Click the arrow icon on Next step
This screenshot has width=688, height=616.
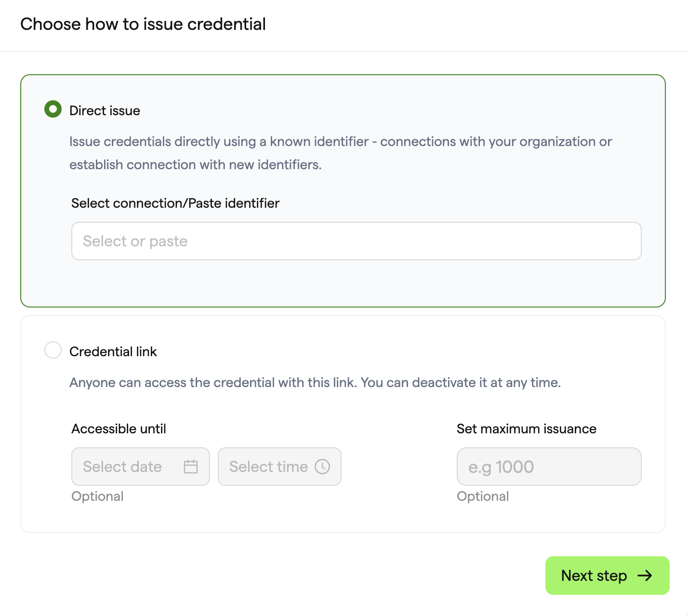[x=645, y=576]
